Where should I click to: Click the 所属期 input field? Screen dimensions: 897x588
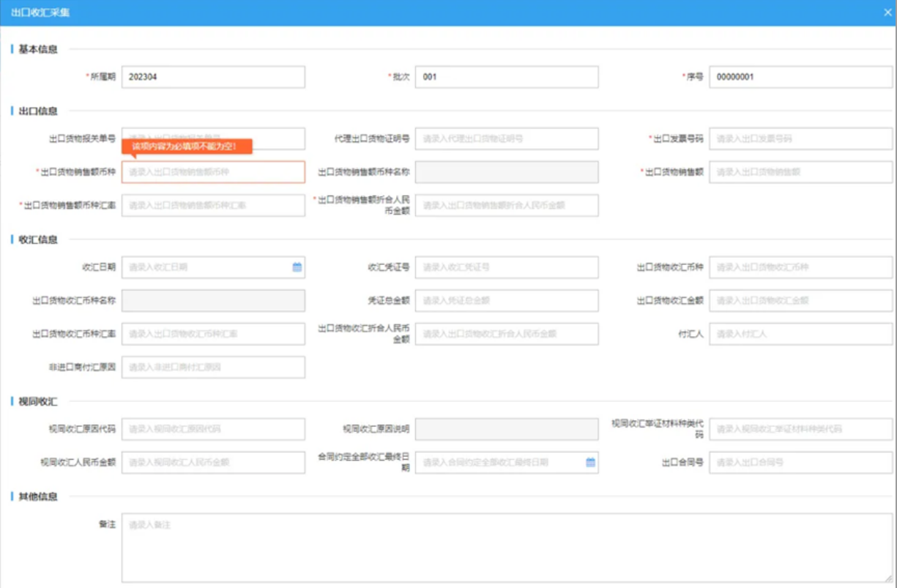click(212, 77)
